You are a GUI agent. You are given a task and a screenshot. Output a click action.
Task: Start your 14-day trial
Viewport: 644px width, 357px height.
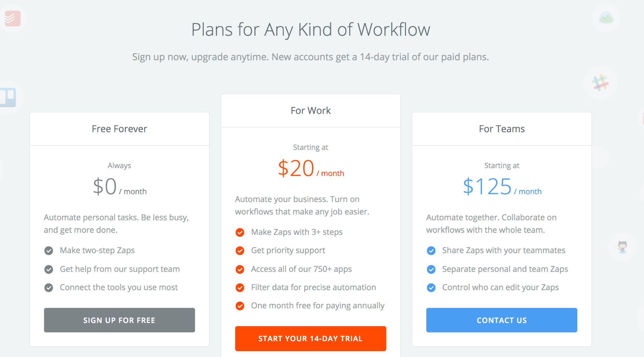tap(311, 339)
